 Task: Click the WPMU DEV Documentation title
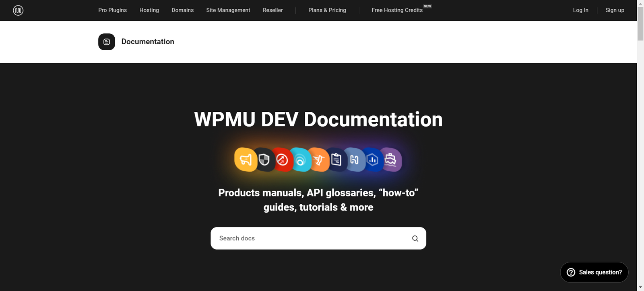(318, 119)
